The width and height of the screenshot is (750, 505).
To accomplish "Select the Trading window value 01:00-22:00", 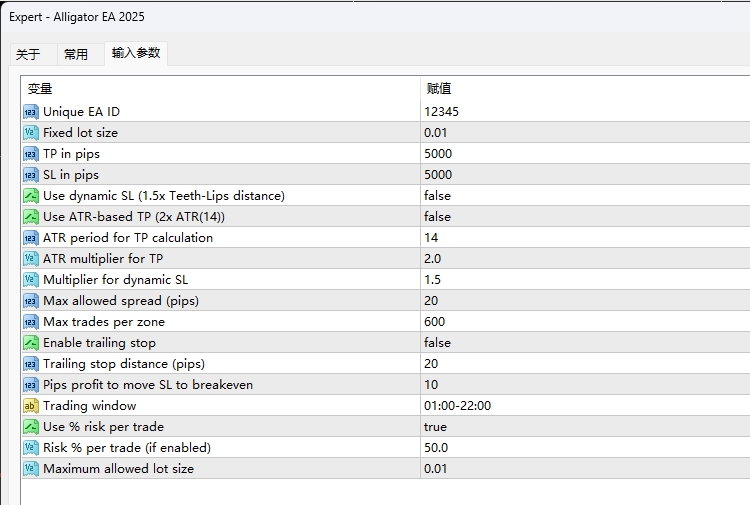I will [457, 406].
